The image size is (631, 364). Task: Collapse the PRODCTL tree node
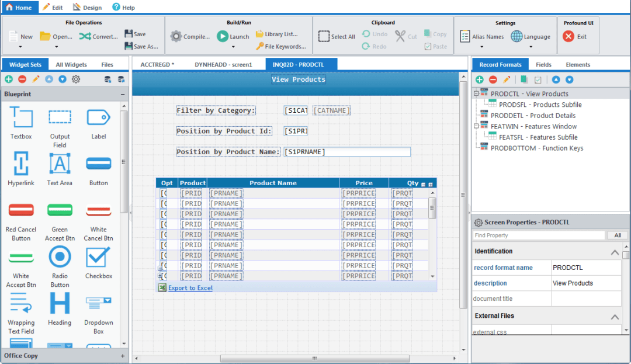click(476, 93)
